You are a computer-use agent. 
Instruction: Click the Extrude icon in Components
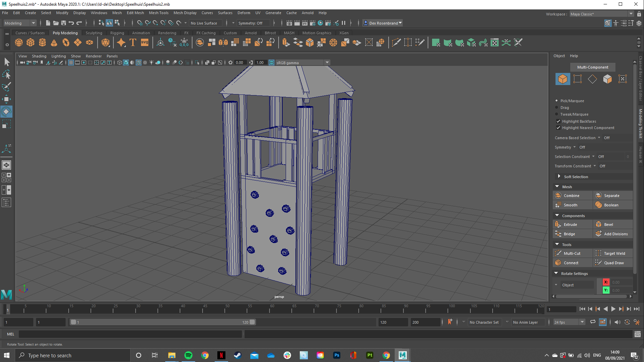pyautogui.click(x=558, y=225)
